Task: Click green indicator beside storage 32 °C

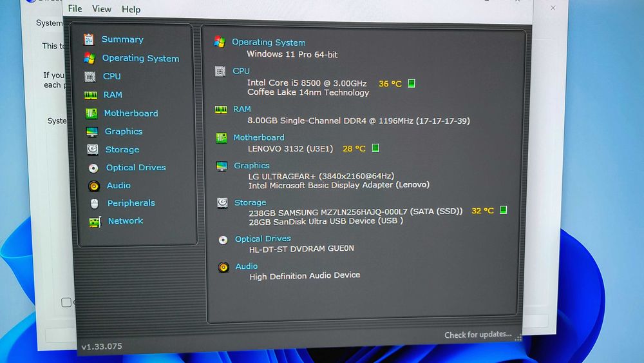Action: (503, 210)
